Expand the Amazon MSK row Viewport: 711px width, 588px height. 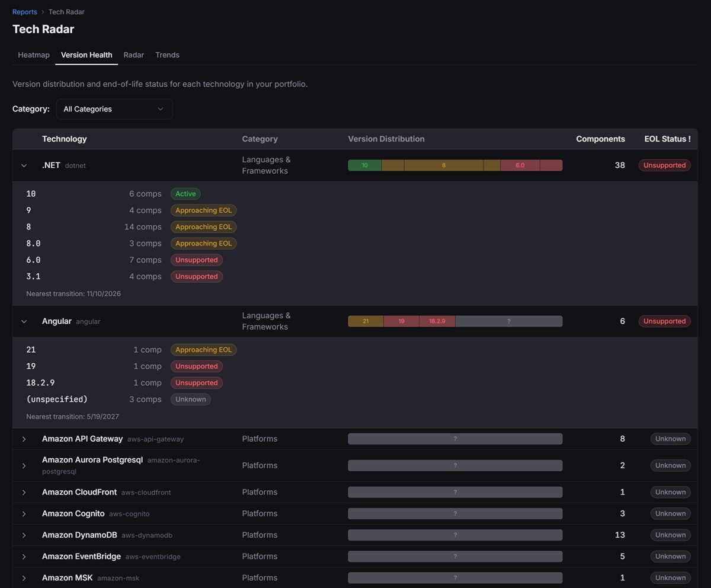click(x=24, y=578)
